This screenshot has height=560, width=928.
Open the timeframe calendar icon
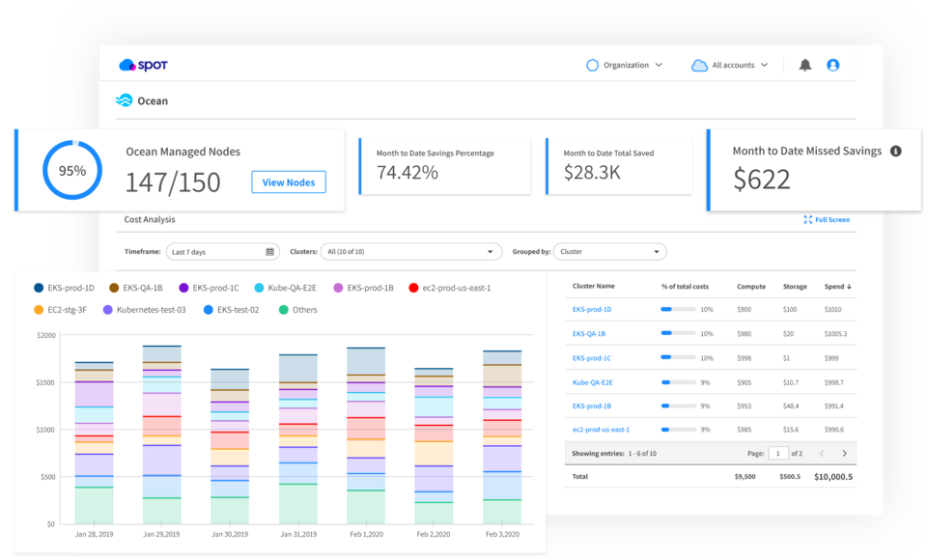[269, 252]
